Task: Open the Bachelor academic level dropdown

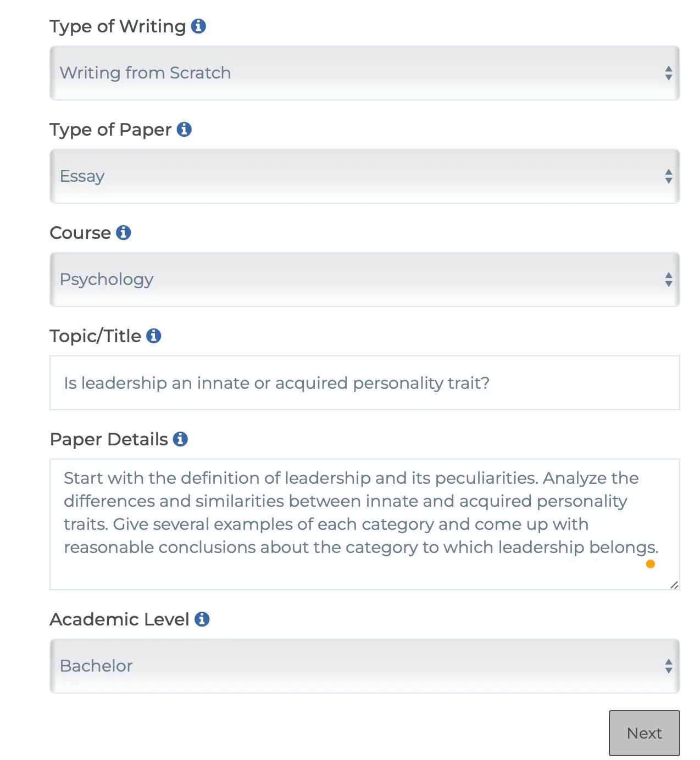Action: pyautogui.click(x=365, y=666)
